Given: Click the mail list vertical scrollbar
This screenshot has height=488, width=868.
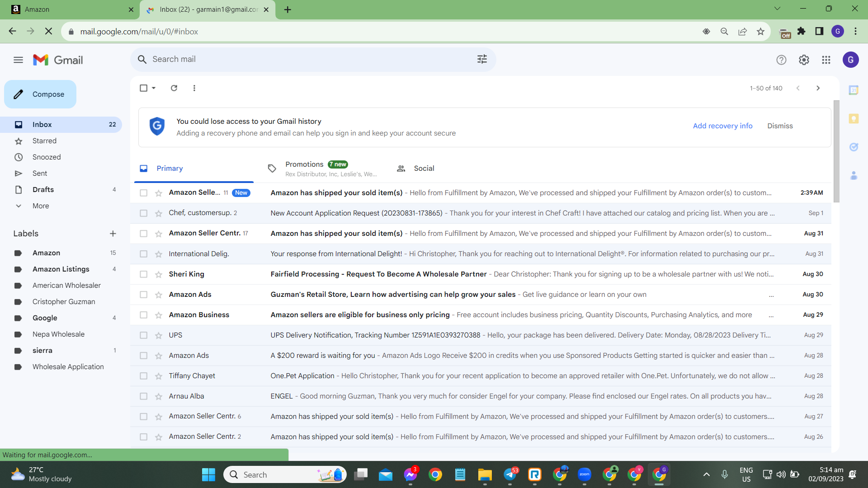Looking at the screenshot, I should click(836, 151).
